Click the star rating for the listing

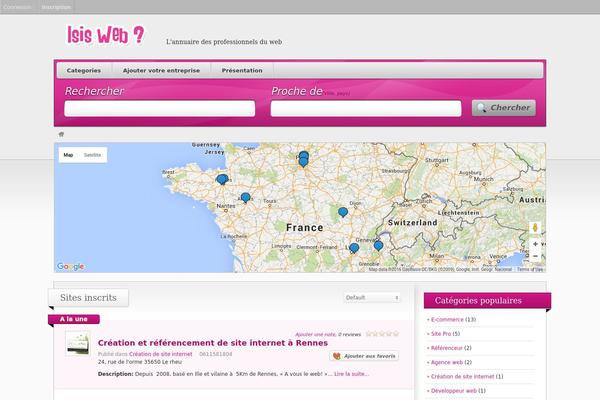pyautogui.click(x=382, y=334)
